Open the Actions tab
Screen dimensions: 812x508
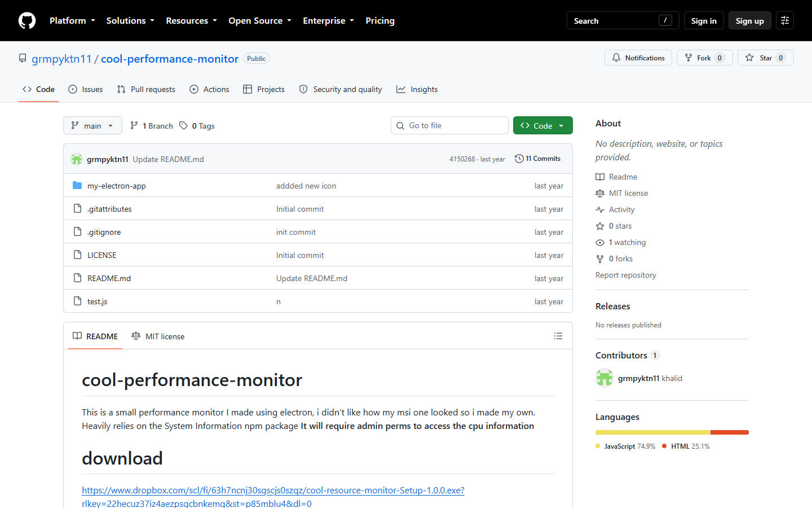click(209, 89)
